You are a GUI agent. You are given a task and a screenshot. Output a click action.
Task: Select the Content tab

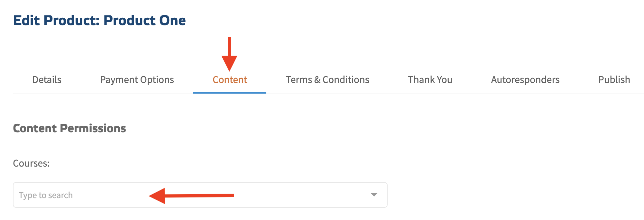[230, 80]
